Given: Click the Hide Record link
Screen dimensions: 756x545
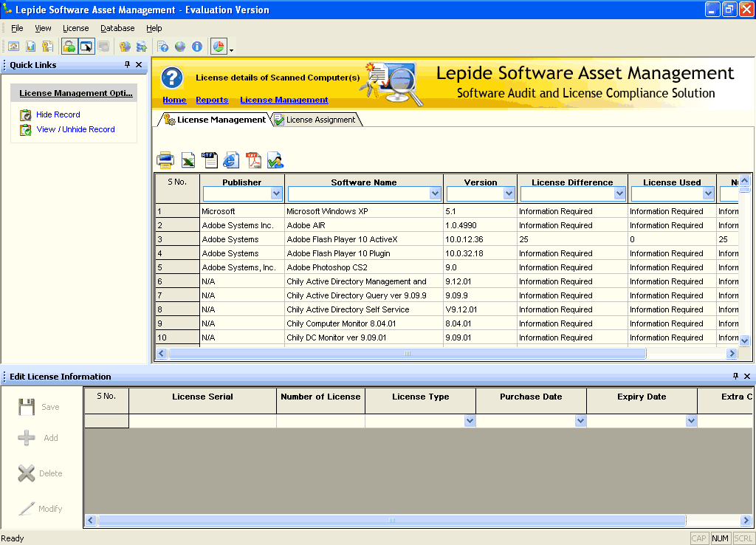Looking at the screenshot, I should [58, 114].
